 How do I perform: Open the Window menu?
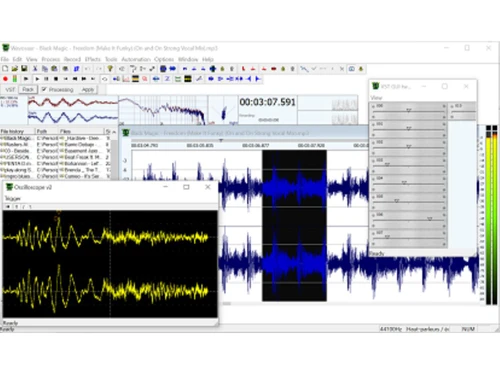[188, 59]
